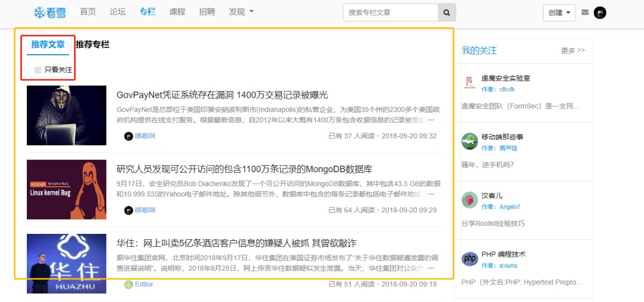Click text 已有 37 人阅读 · 2018-09-20 09:32

coord(383,136)
